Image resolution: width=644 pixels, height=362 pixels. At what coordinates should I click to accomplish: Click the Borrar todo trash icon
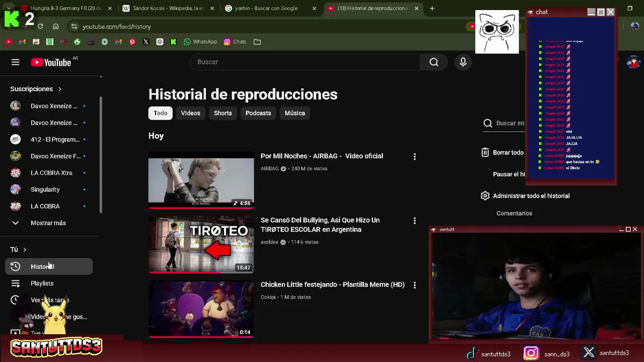tap(485, 152)
